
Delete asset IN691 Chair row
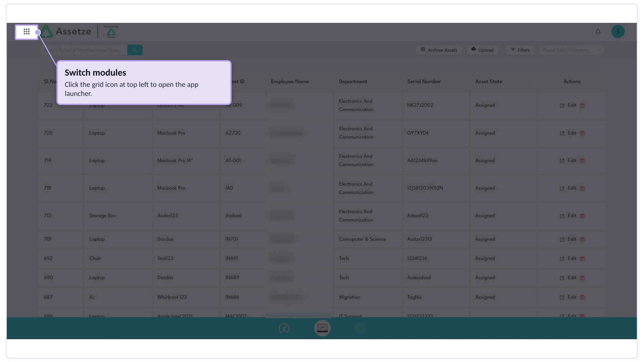(582, 259)
